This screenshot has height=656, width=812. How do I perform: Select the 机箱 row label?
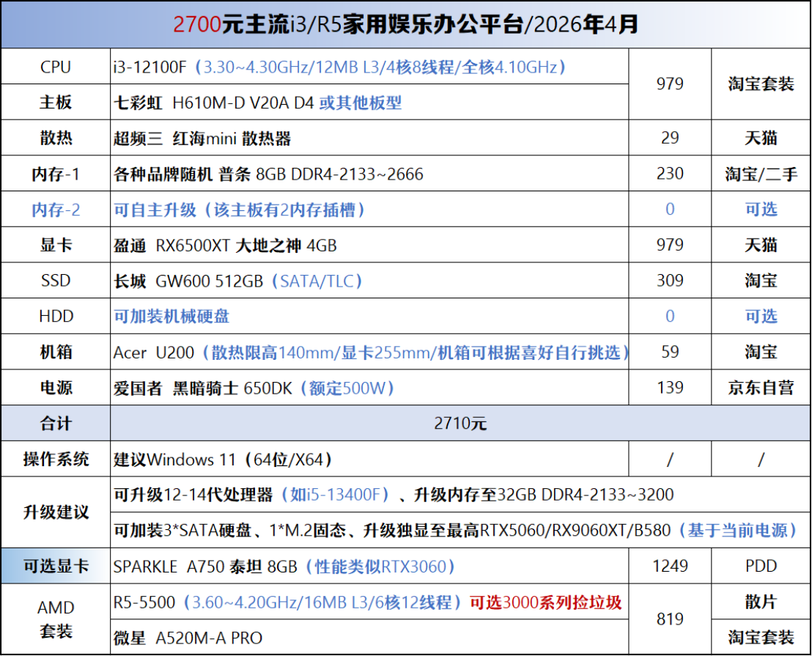click(x=56, y=352)
